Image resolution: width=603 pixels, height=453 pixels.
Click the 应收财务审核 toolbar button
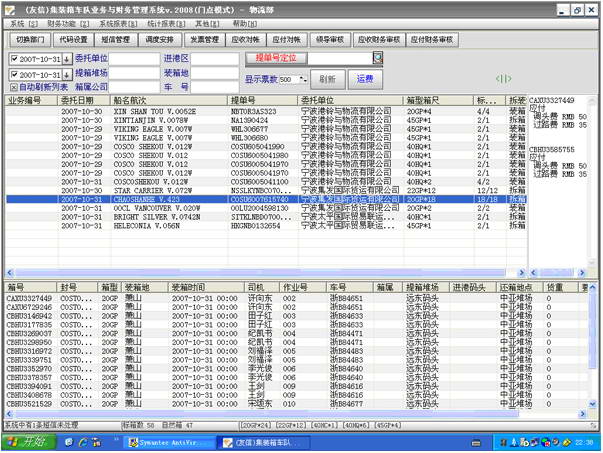pos(379,40)
